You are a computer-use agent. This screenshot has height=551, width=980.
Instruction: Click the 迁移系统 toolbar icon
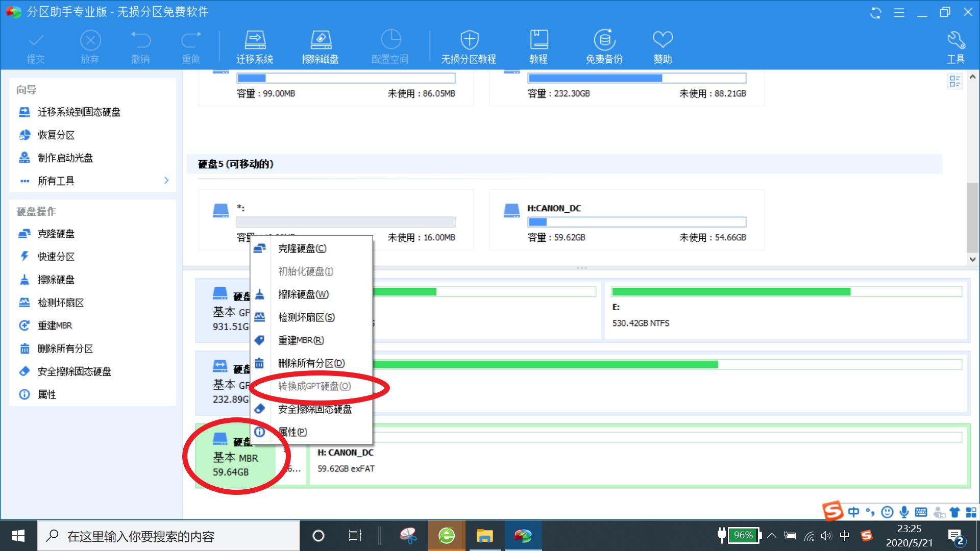(254, 40)
